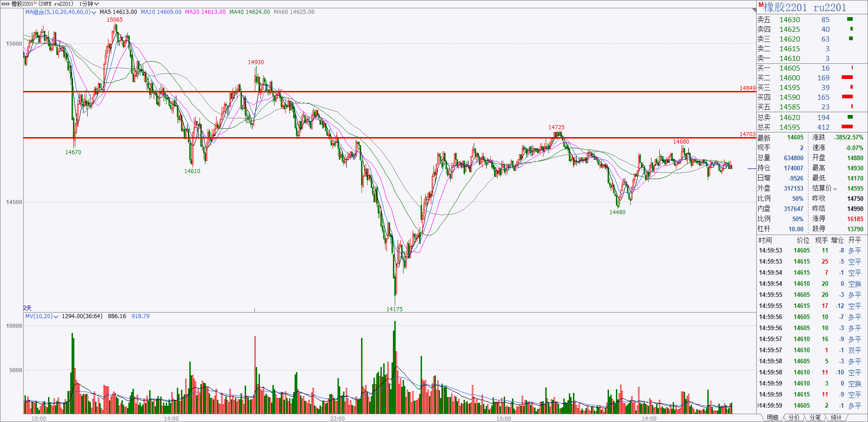The image size is (868, 422).
Task: Click the 时间 column header
Action: (765, 240)
